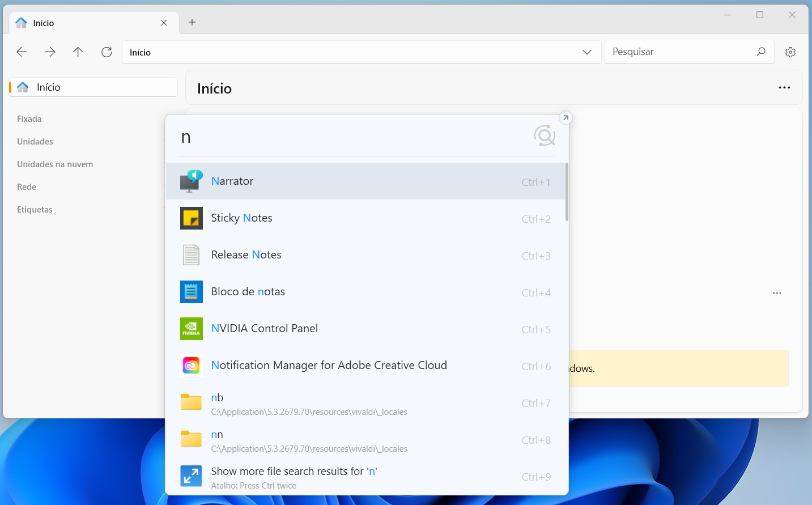This screenshot has height=505, width=812.
Task: Launch Narrator from results
Action: pyautogui.click(x=365, y=181)
